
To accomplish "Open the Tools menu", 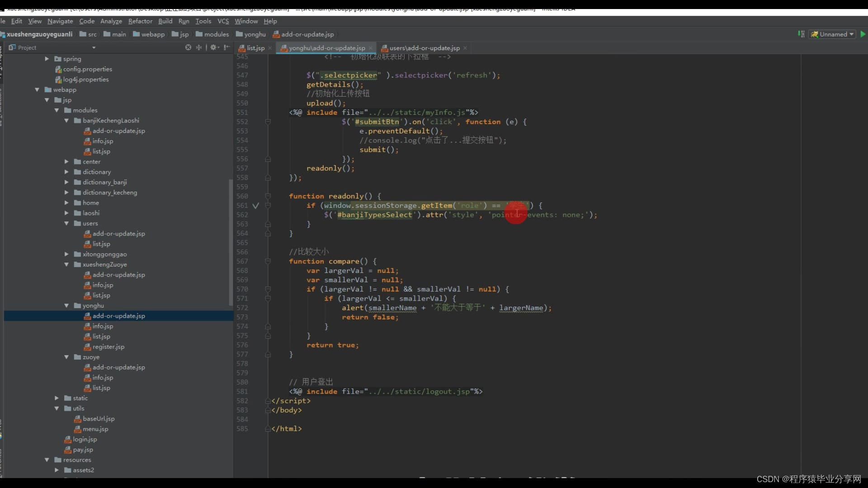I will pos(203,21).
